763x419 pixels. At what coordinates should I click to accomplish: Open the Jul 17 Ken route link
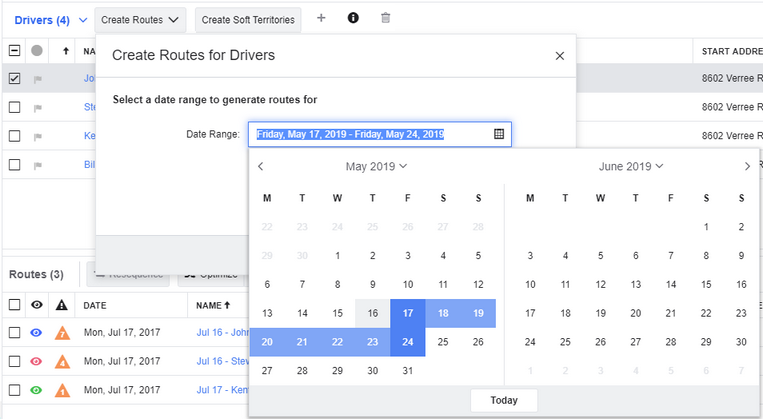(x=222, y=390)
